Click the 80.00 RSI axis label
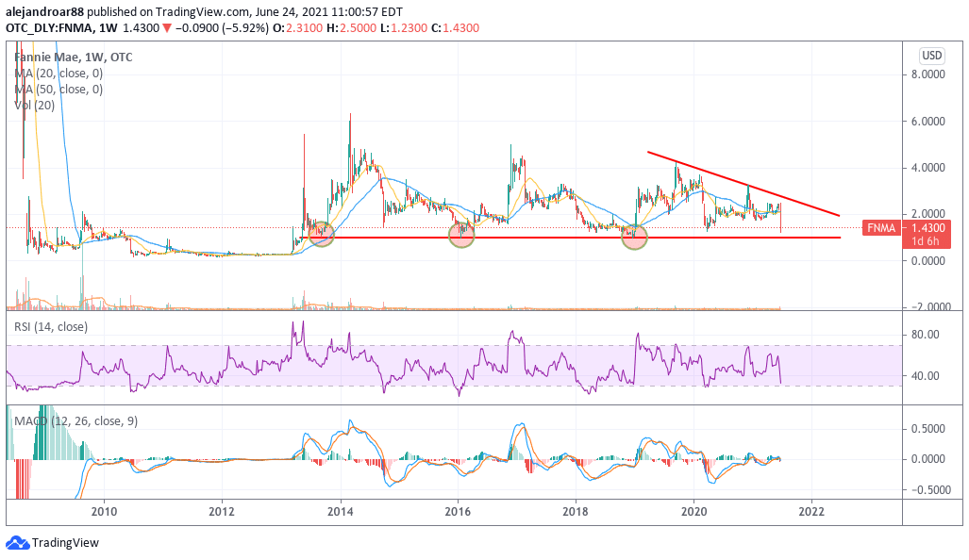Viewport: 969px width, 560px height. tap(925, 335)
